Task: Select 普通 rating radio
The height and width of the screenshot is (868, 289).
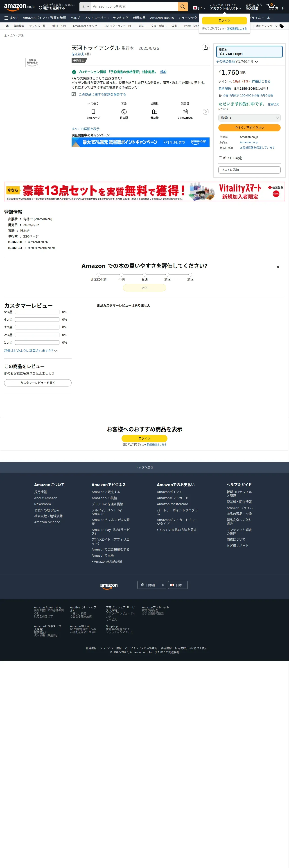Action: click(x=144, y=275)
